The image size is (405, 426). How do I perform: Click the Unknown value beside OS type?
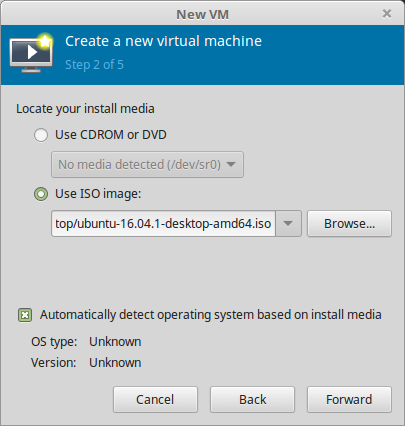115,342
